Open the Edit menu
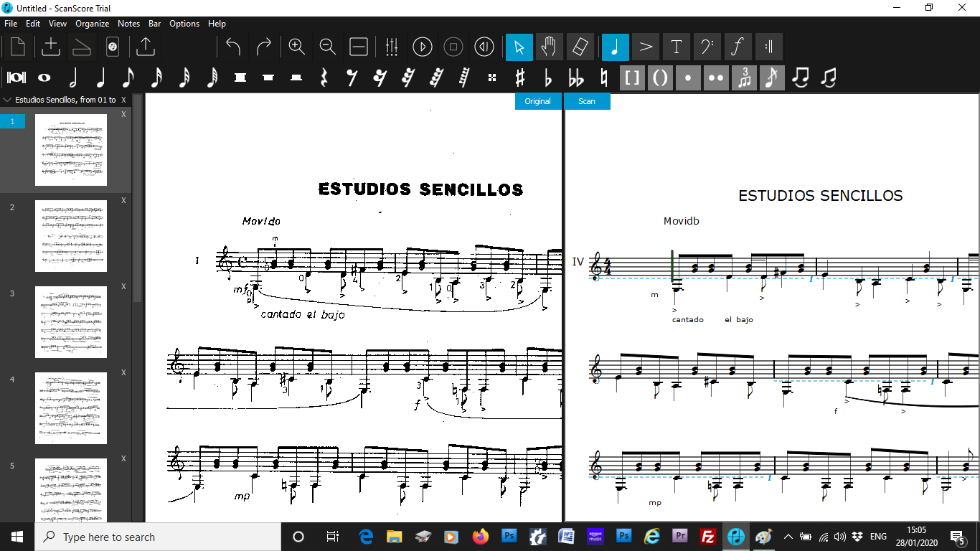 (33, 24)
